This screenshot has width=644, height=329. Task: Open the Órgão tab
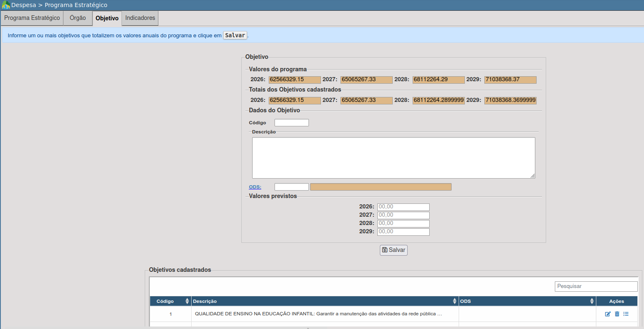tap(78, 18)
